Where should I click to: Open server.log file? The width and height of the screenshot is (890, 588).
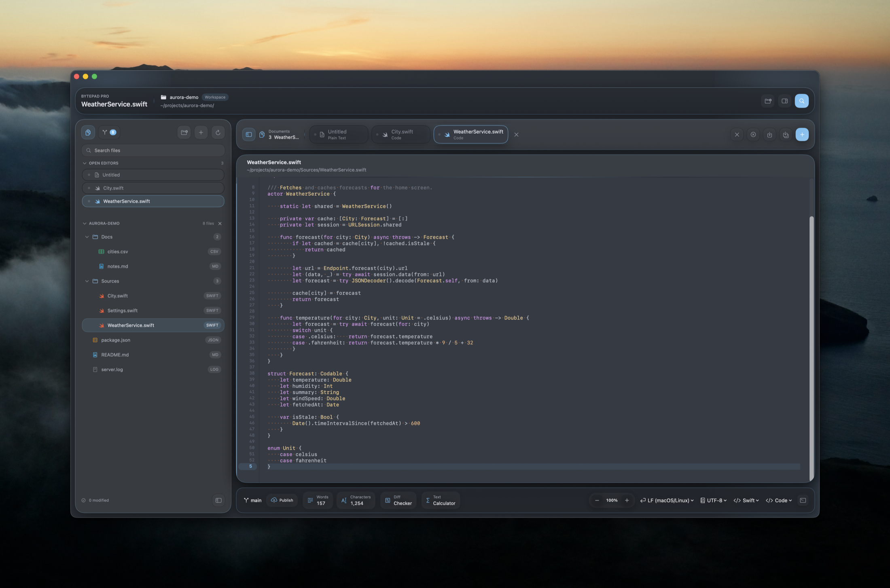(153, 370)
